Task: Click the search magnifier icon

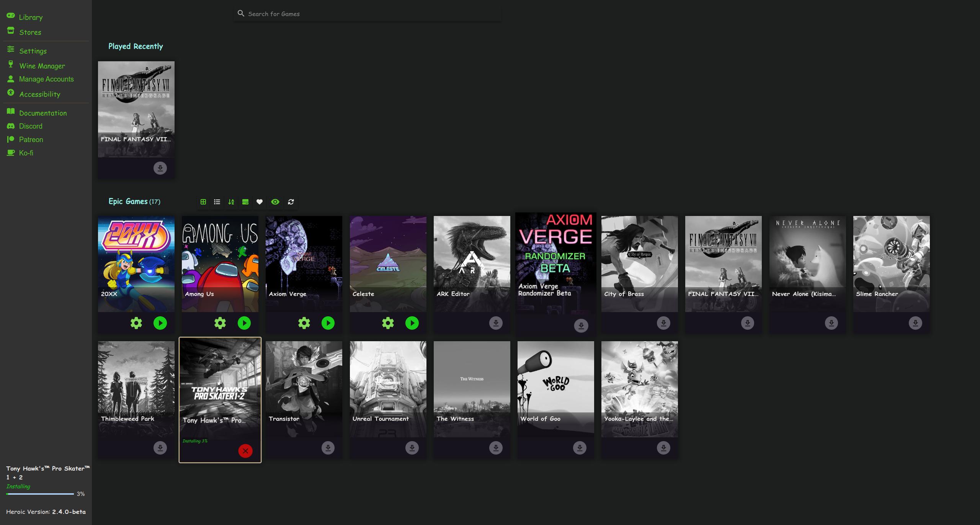Action: click(x=241, y=13)
